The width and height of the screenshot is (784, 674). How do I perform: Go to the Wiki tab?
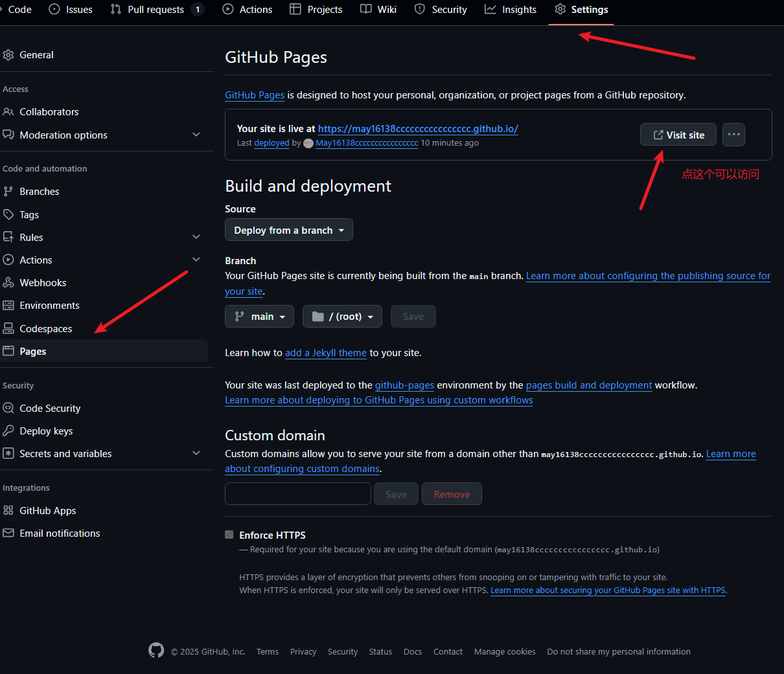378,9
